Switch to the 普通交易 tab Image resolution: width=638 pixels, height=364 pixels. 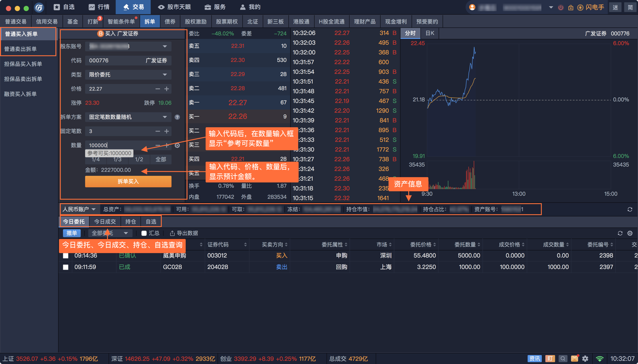point(16,22)
